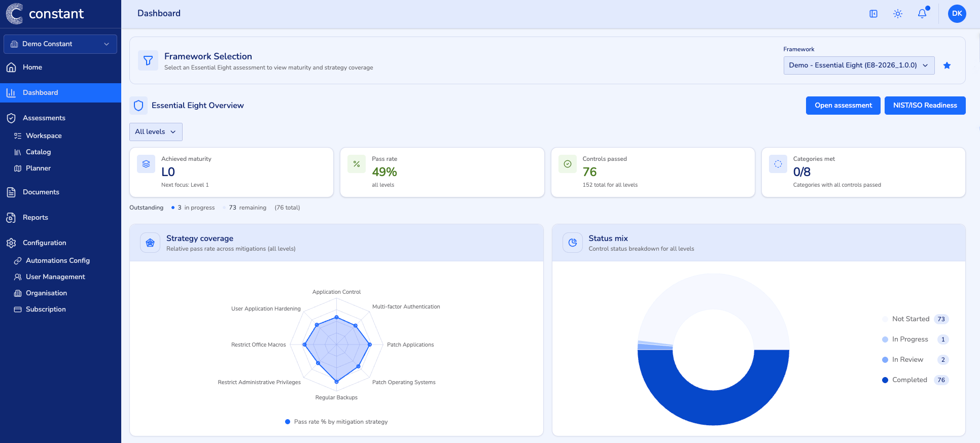This screenshot has width=980, height=443.
Task: Click the Reports icon in sidebar
Action: coord(11,218)
